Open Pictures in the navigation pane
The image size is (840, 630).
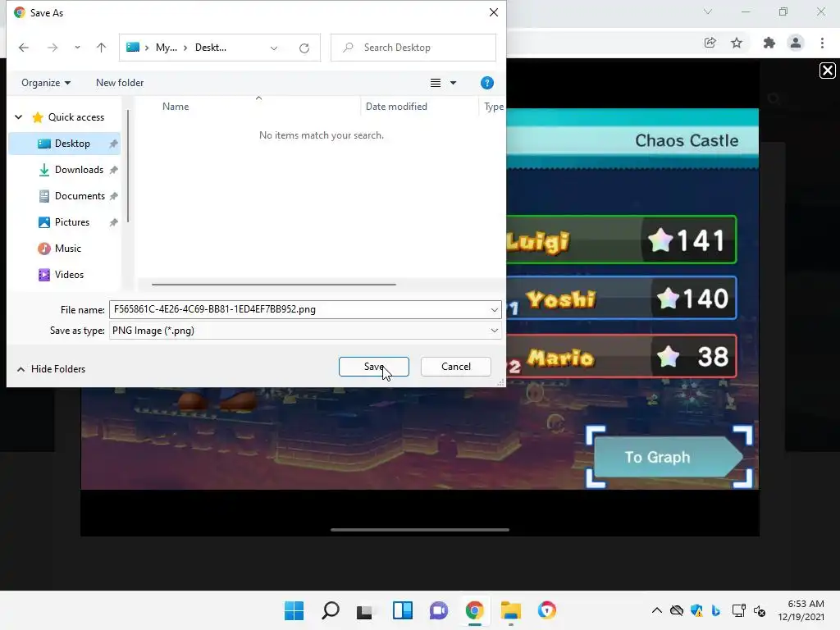(72, 222)
